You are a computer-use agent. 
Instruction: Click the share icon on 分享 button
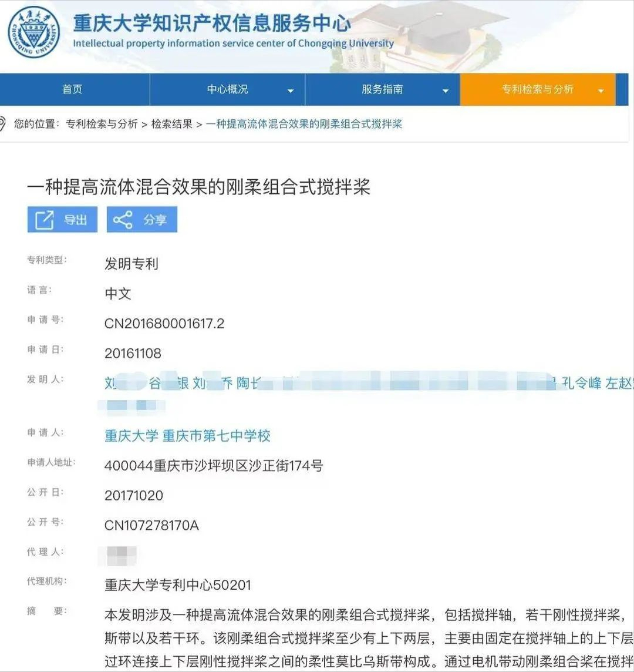[123, 220]
